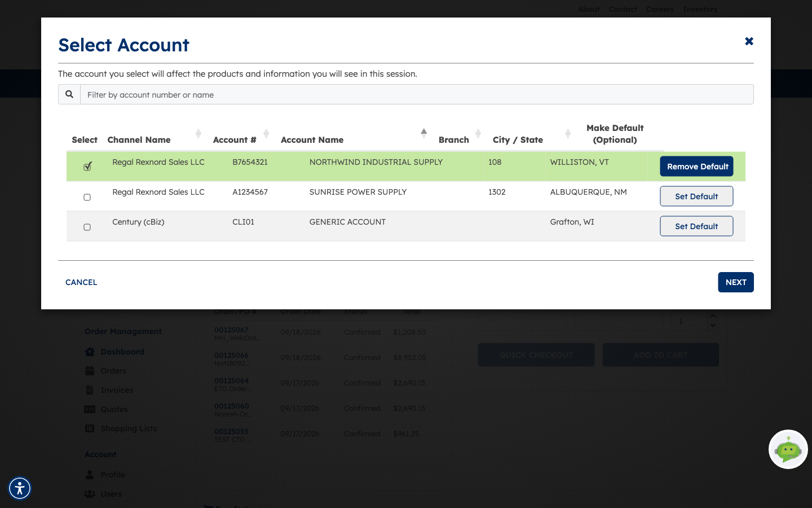Focus the filter by account number field
This screenshot has height=508, width=812.
coord(417,94)
